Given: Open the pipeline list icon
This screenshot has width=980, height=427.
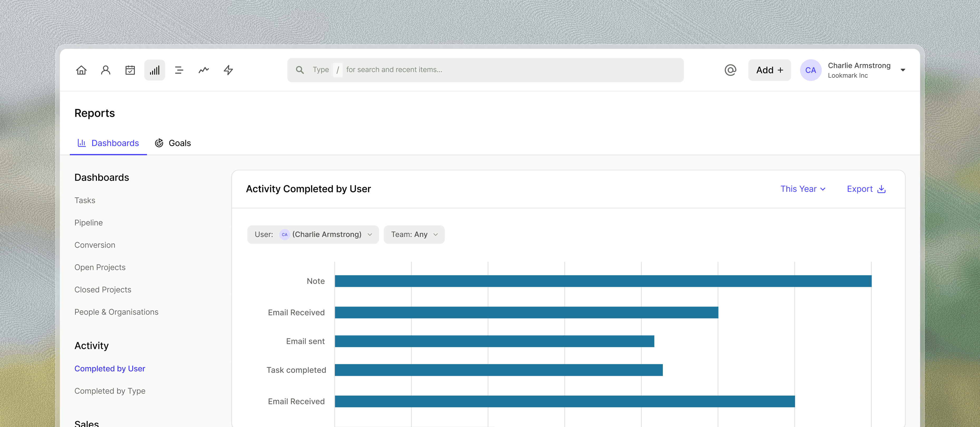Looking at the screenshot, I should click(x=179, y=70).
